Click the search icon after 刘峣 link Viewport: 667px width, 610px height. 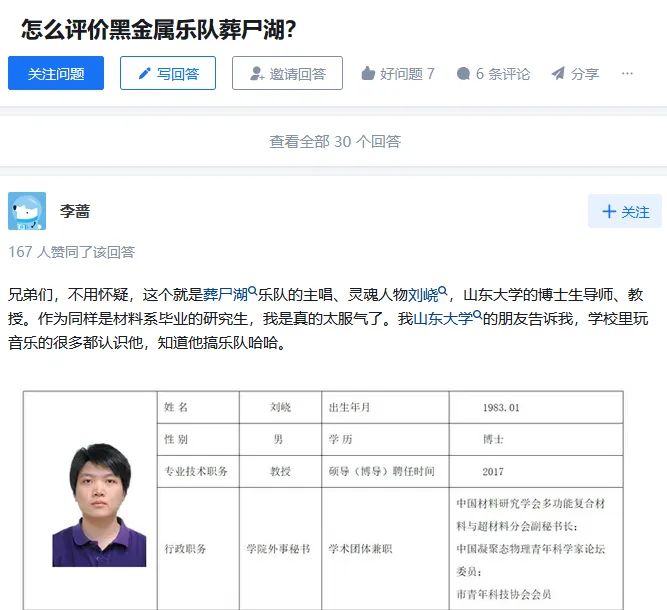click(x=443, y=291)
